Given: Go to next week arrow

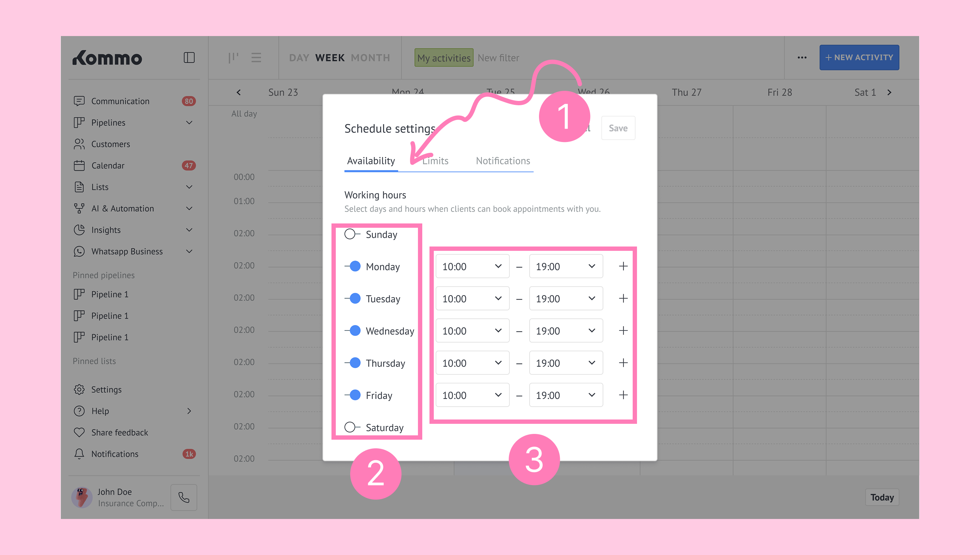Looking at the screenshot, I should point(889,93).
